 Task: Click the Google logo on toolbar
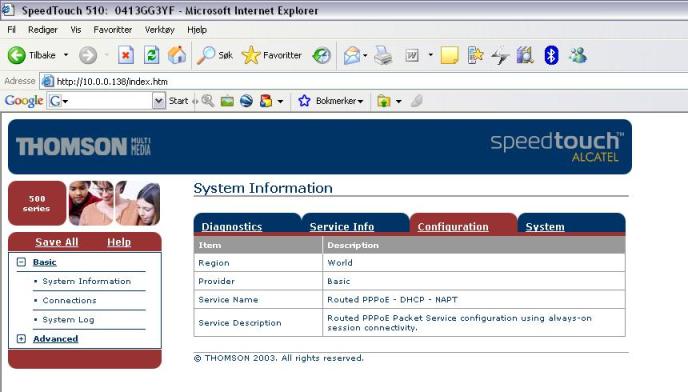pos(24,101)
